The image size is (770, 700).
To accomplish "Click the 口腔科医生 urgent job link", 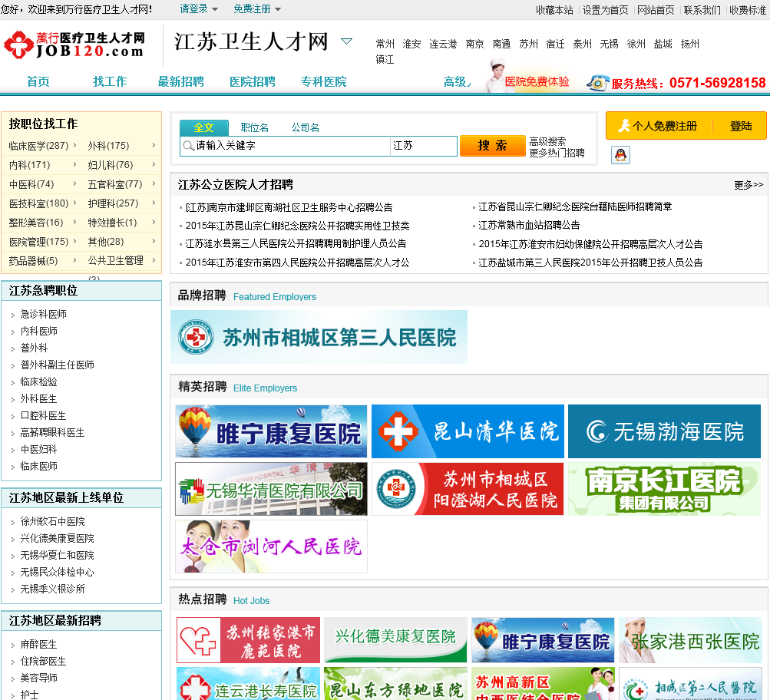I will point(43,415).
